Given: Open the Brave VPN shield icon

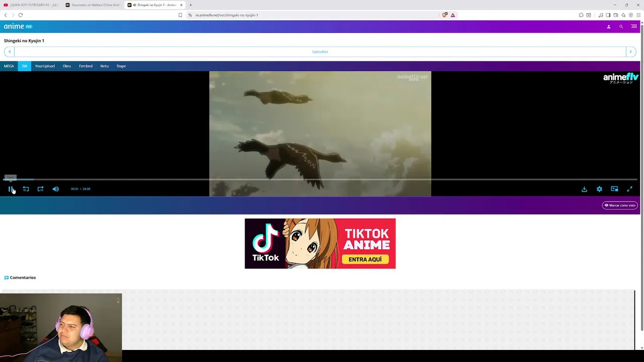Looking at the screenshot, I should 631,15.
